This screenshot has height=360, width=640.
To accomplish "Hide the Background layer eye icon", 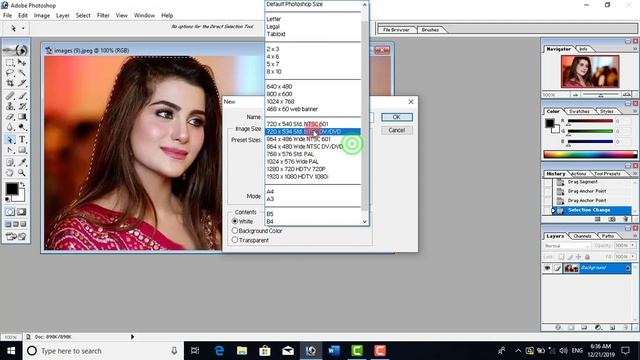I will coord(547,268).
